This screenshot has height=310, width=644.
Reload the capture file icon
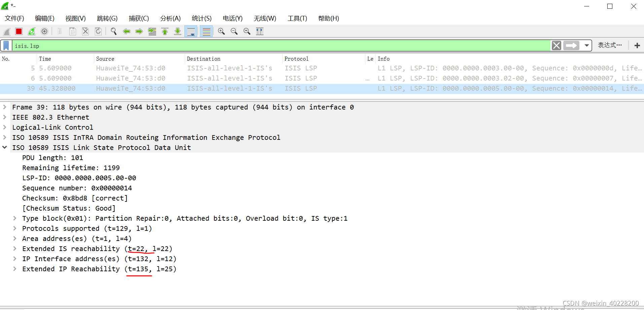98,32
